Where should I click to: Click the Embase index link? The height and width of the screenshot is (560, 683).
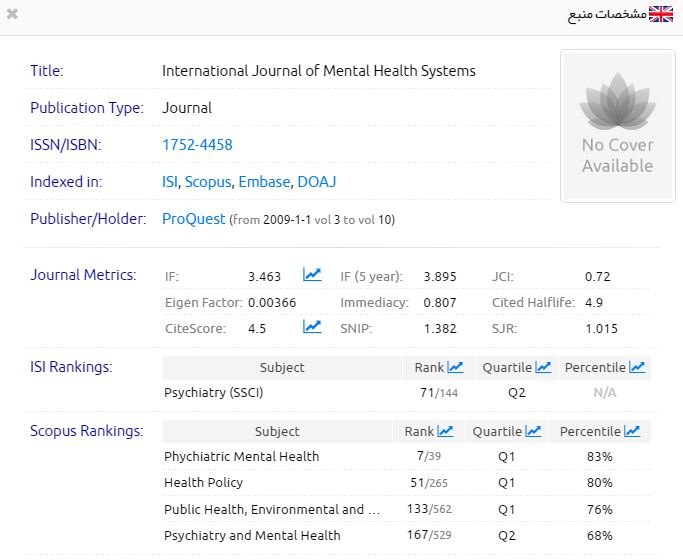(x=264, y=182)
